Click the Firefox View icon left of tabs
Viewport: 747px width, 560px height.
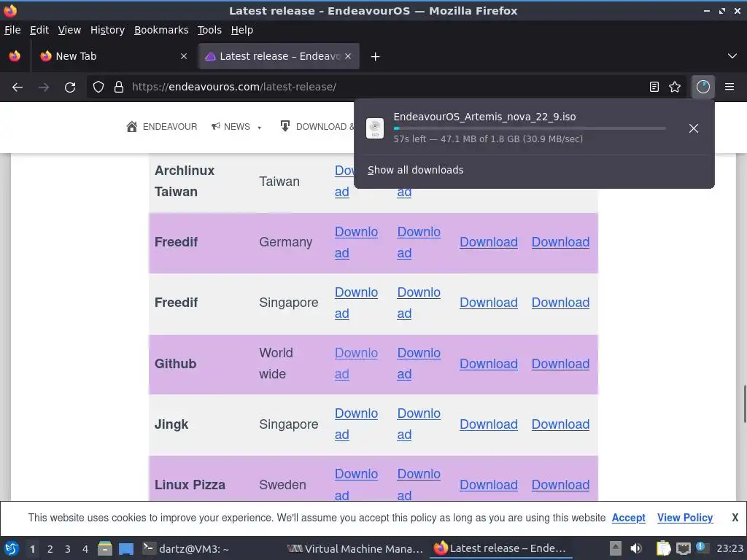point(15,56)
